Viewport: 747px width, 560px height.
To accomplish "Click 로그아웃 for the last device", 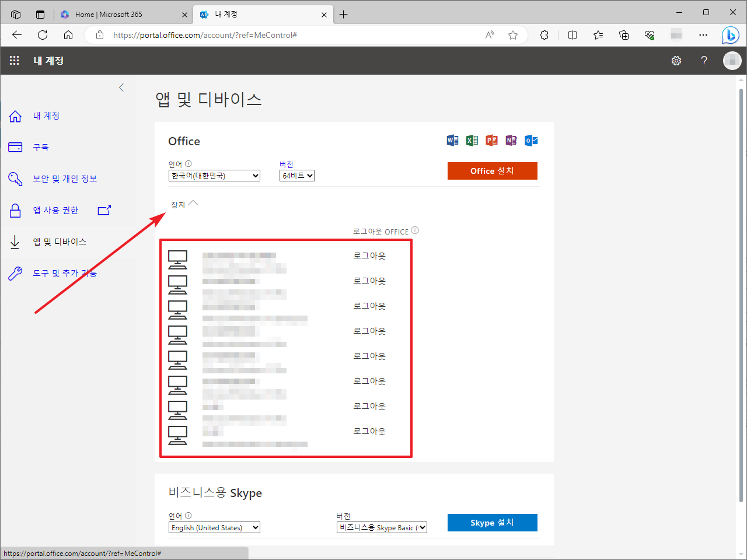I will coord(369,431).
